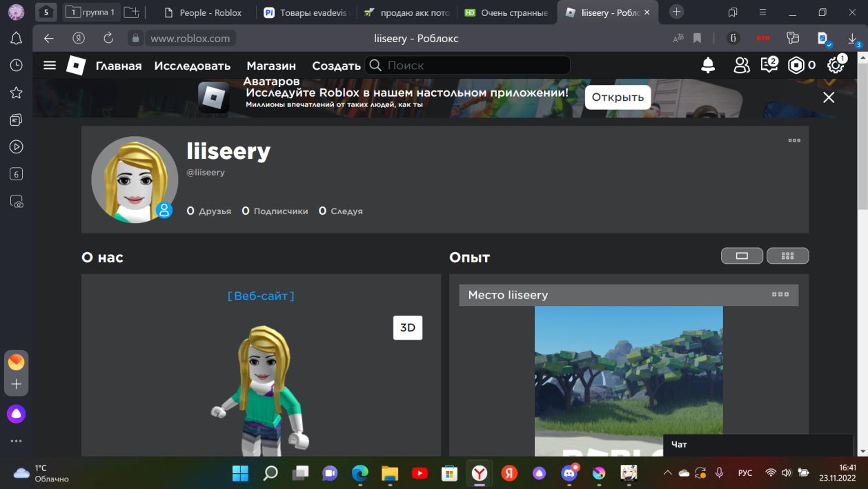Open Windows taskbar search
Image resolution: width=868 pixels, height=489 pixels.
(x=270, y=473)
